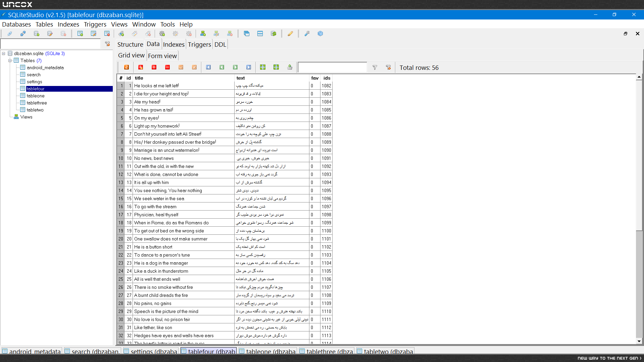This screenshot has height=362, width=644.
Task: Click the tile windows icon
Action: click(x=260, y=34)
